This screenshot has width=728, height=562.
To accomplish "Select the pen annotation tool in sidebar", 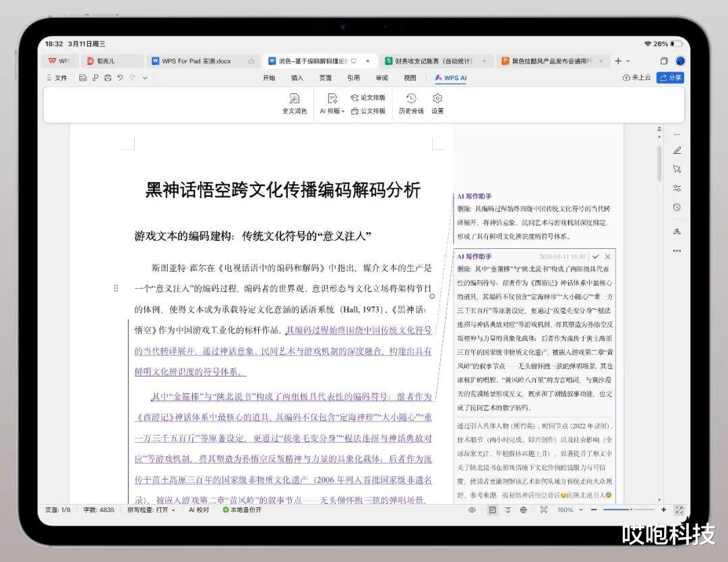I will 677,150.
